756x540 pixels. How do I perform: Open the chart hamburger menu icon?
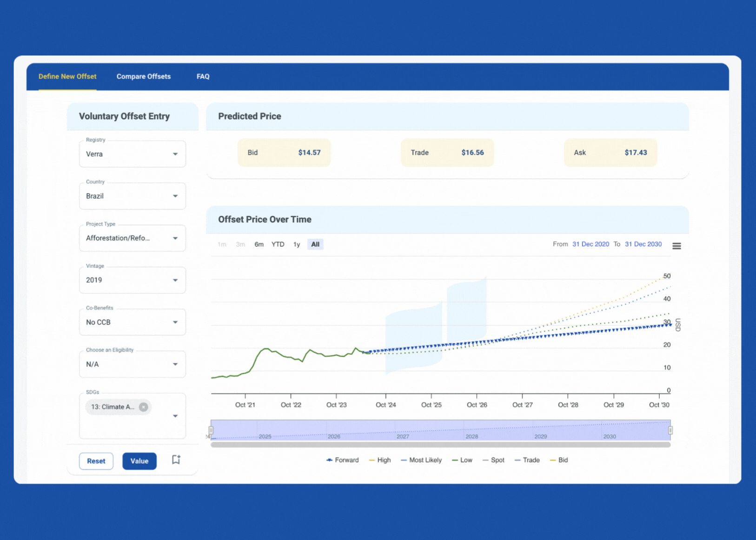[676, 246]
